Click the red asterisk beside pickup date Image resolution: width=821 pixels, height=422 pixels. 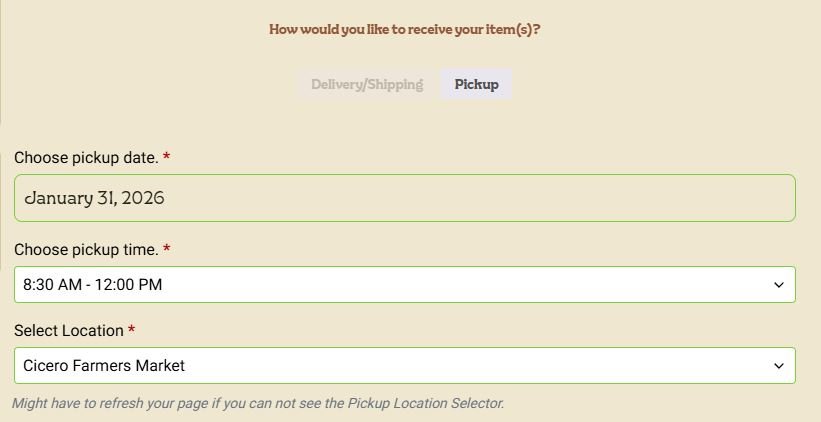pyautogui.click(x=166, y=158)
